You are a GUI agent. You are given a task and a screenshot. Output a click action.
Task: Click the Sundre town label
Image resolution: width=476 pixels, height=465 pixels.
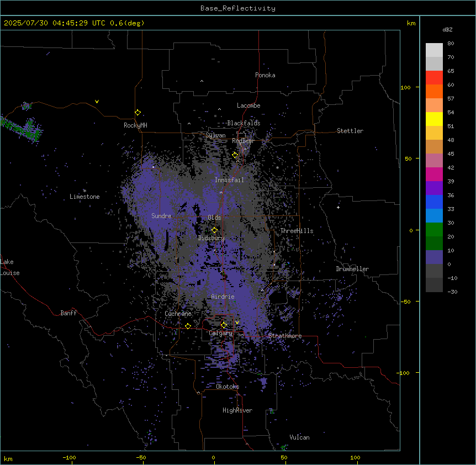pos(161,216)
